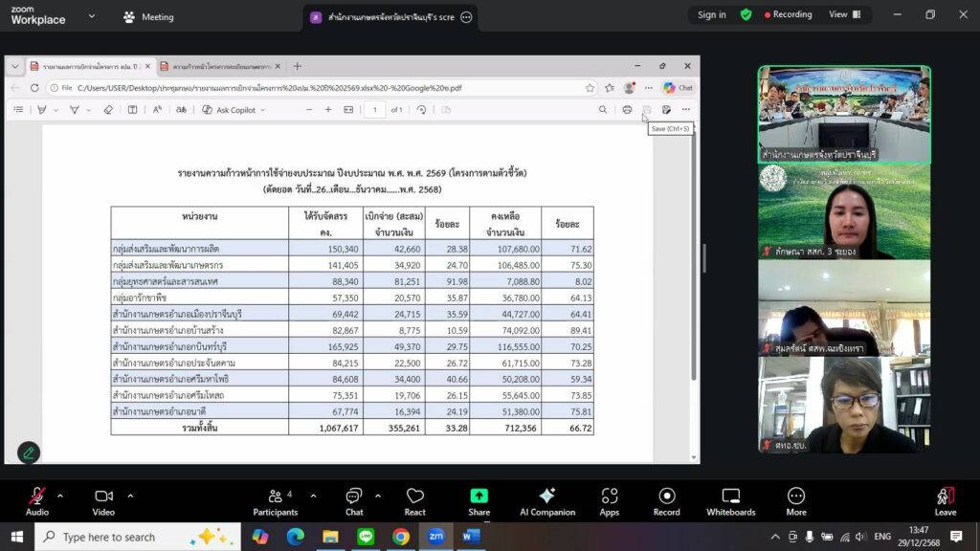
Task: Expand the audio options arrow
Action: (x=60, y=496)
